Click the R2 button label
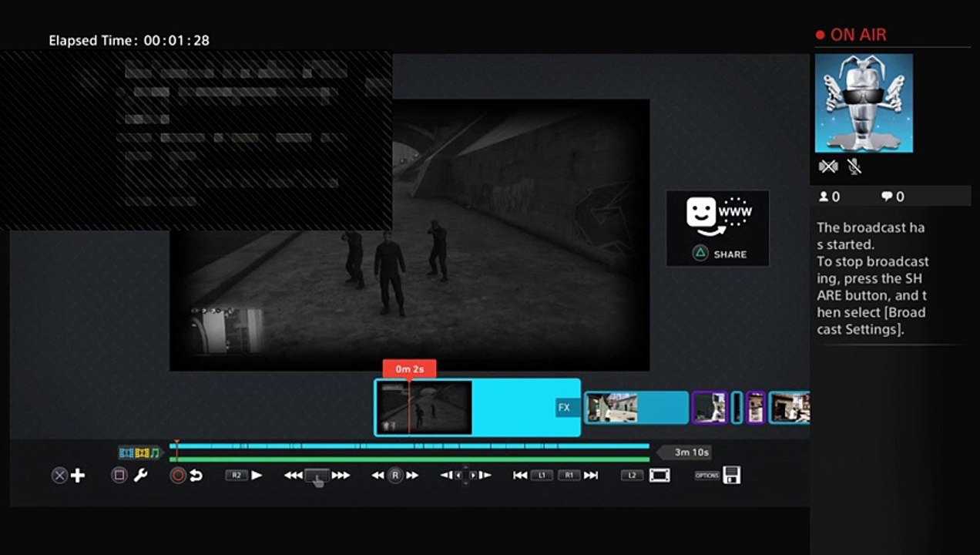980x555 pixels. 236,476
